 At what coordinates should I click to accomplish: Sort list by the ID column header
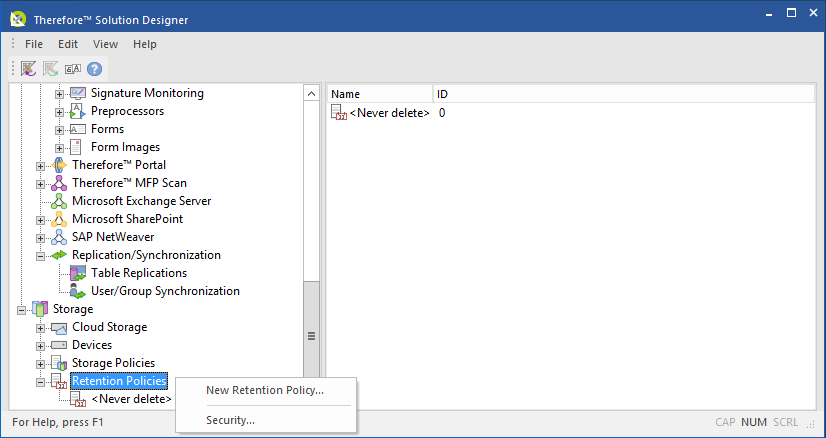click(624, 94)
